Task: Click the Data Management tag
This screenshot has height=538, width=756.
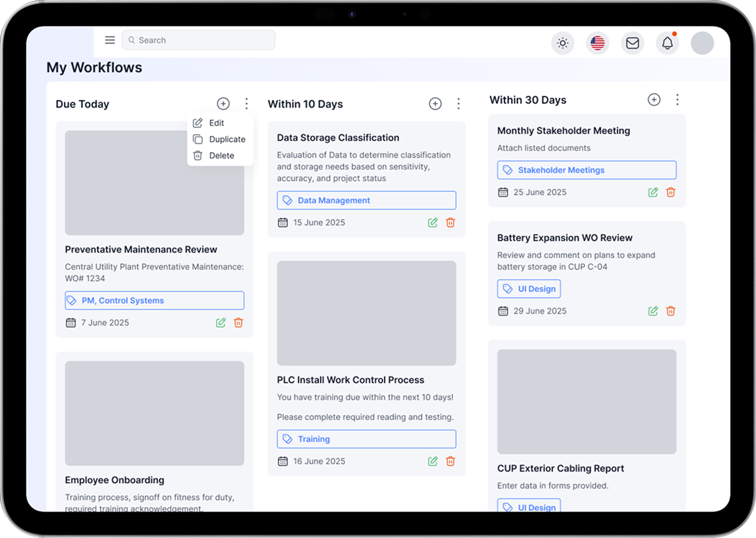Action: pyautogui.click(x=366, y=200)
